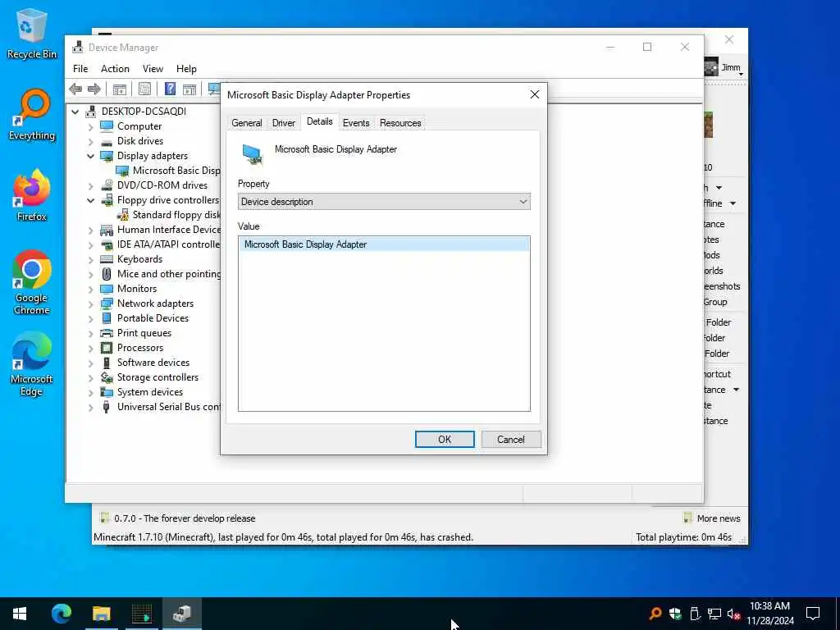Open the File menu in Device Manager
The image size is (840, 630).
pyautogui.click(x=80, y=69)
